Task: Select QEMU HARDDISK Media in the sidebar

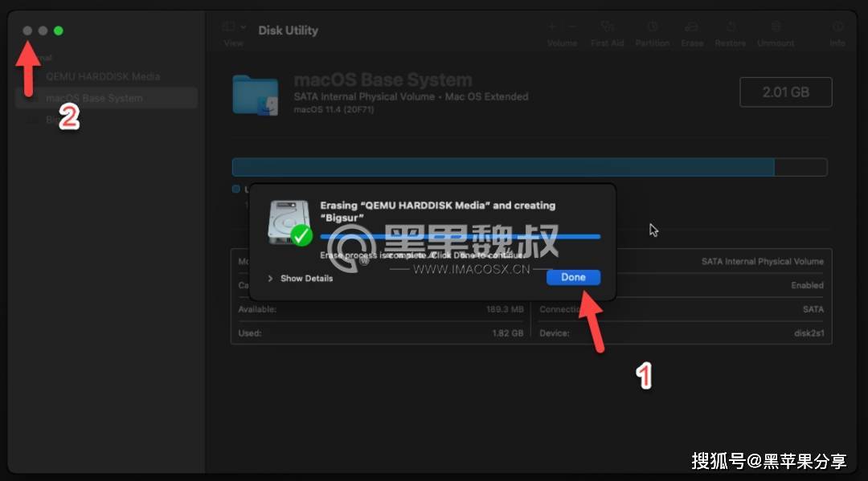Action: [x=103, y=76]
